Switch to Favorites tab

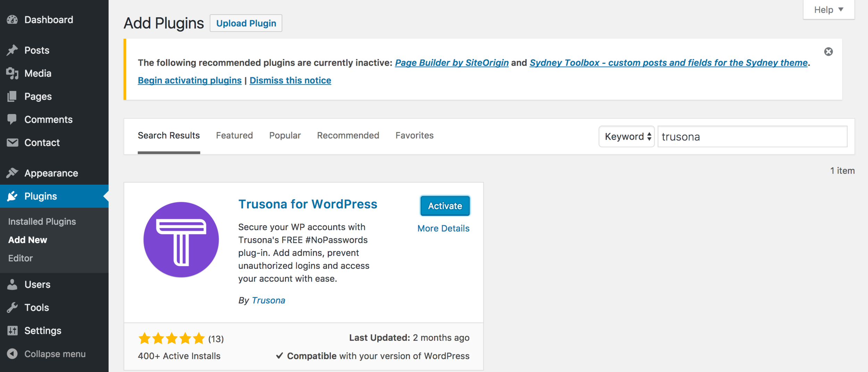pyautogui.click(x=415, y=135)
